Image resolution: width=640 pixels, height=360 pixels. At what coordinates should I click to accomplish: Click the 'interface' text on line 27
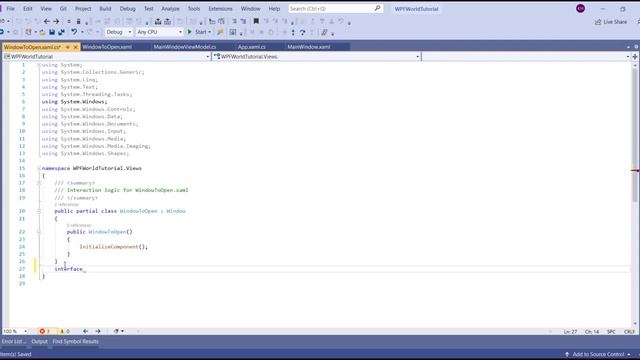pos(69,269)
